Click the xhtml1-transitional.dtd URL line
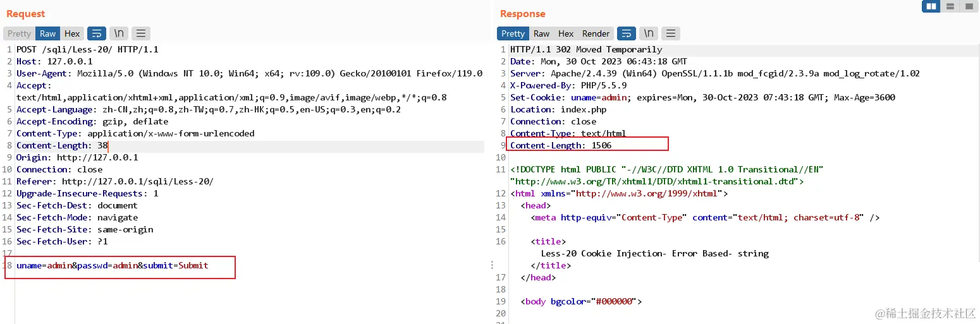This screenshot has height=324, width=980. (657, 181)
